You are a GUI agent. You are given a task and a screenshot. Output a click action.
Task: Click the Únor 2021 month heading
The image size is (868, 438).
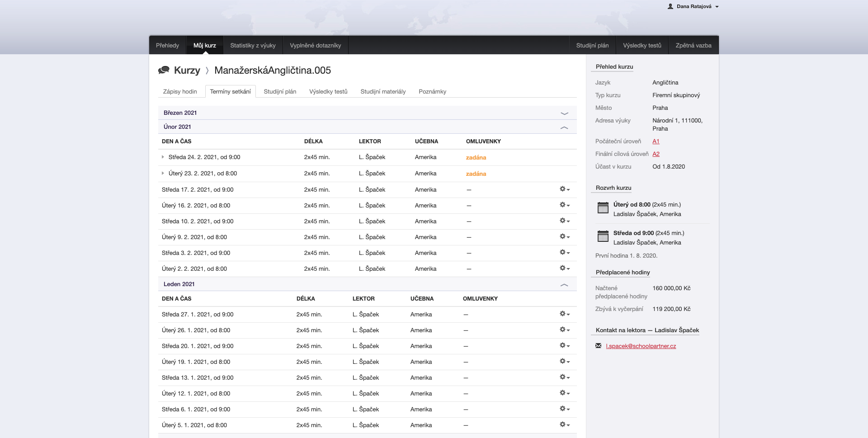(x=177, y=127)
